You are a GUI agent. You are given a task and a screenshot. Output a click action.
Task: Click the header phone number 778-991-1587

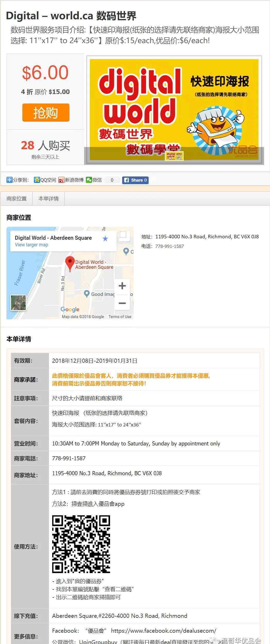click(169, 246)
